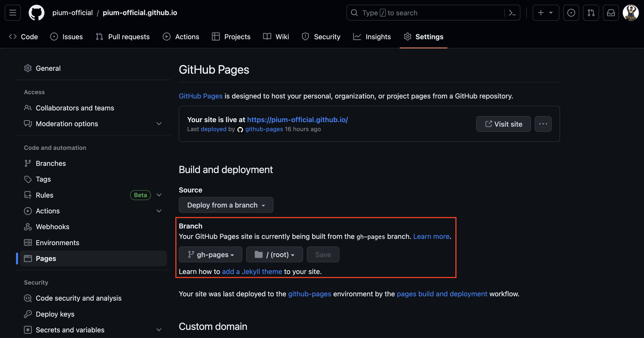The height and width of the screenshot is (338, 644).
Task: Open the gh-pages branch selector
Action: coord(211,255)
